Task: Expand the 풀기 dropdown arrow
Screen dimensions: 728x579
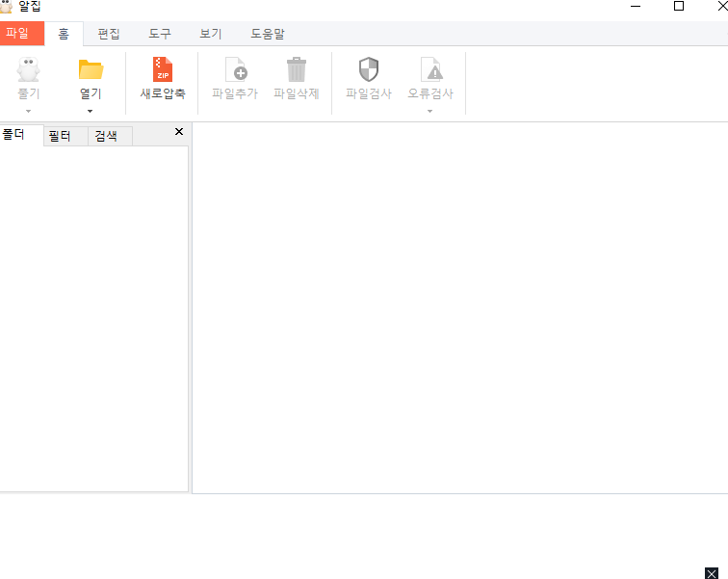Action: 28,111
